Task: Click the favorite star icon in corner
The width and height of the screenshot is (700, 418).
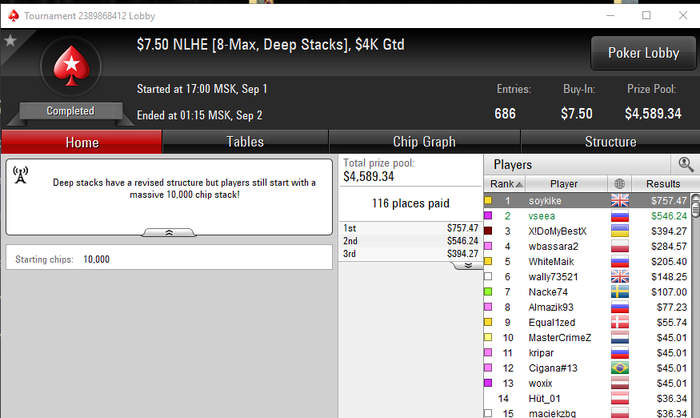Action: (10, 41)
